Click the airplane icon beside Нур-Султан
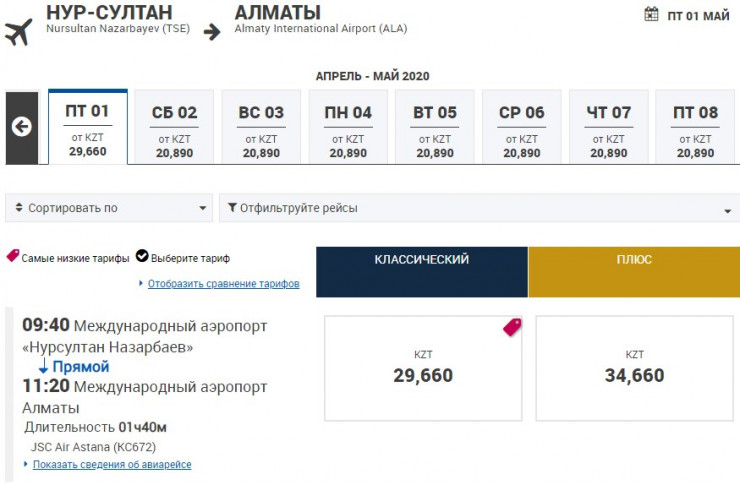 click(x=18, y=31)
